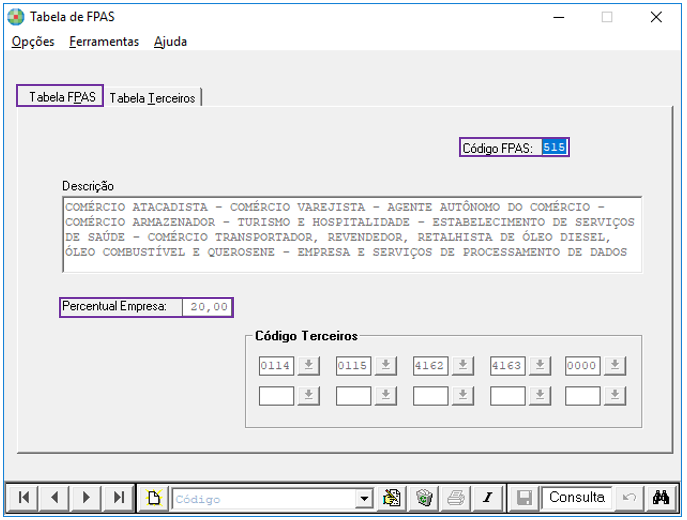Viewport: 687px width, 520px height.
Task: Open the Ajuda menu
Action: coord(170,42)
